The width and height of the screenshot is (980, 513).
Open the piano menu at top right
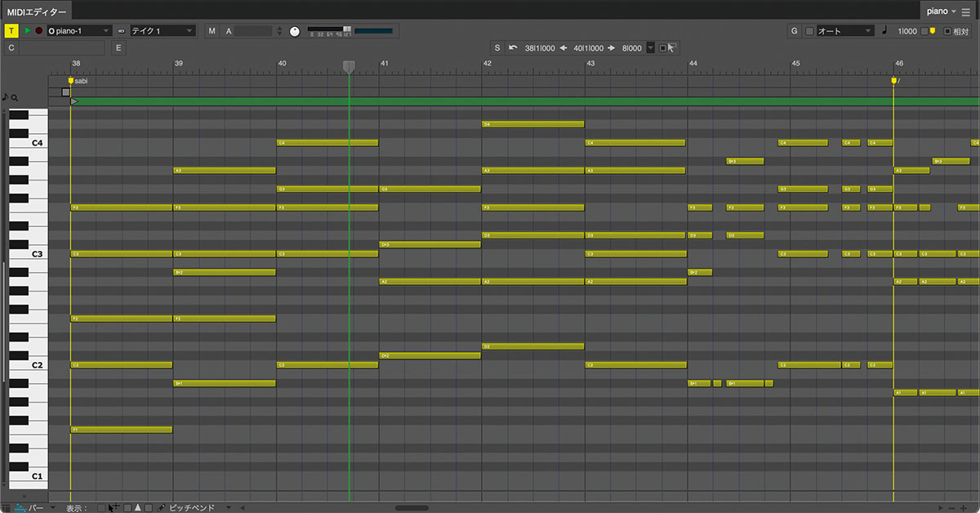(942, 11)
